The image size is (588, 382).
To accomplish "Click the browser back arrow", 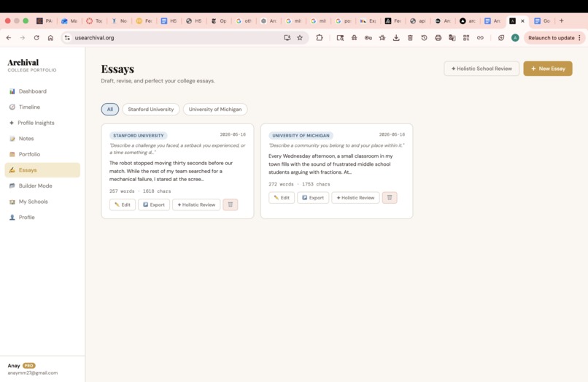I will [9, 38].
